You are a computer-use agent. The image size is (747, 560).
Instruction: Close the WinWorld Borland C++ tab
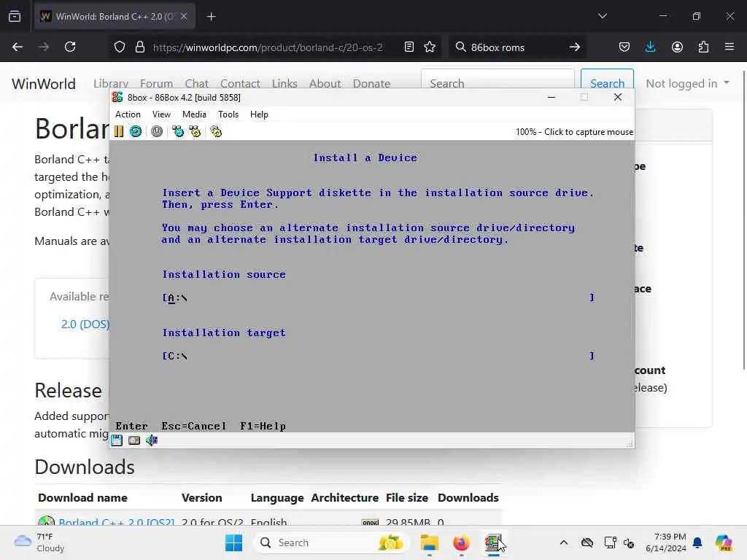click(x=184, y=16)
